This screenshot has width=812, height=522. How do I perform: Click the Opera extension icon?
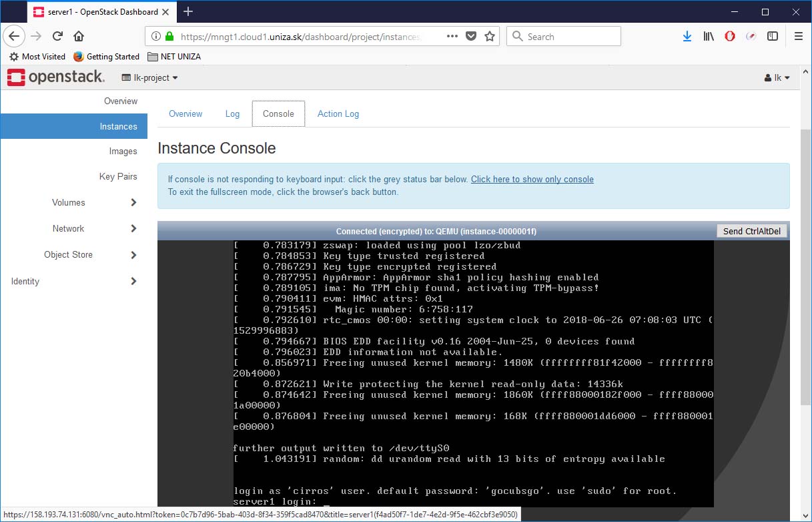click(730, 37)
